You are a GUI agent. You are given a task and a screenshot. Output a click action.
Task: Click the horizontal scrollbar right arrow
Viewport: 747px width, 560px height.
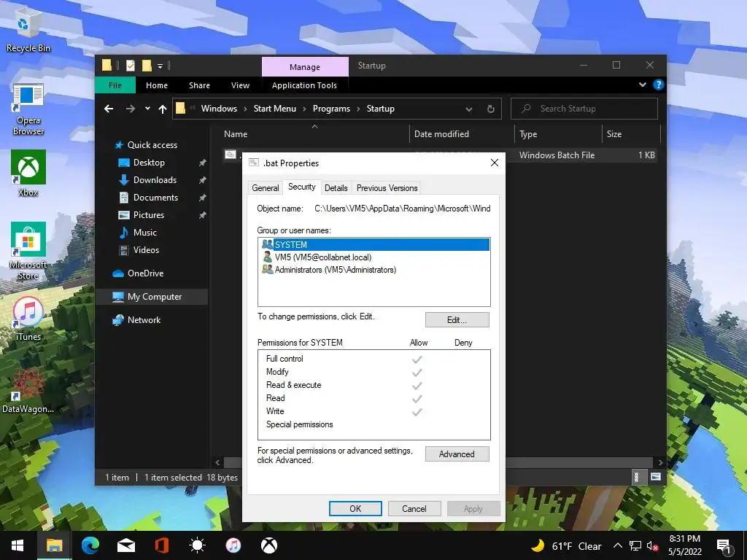pos(660,462)
